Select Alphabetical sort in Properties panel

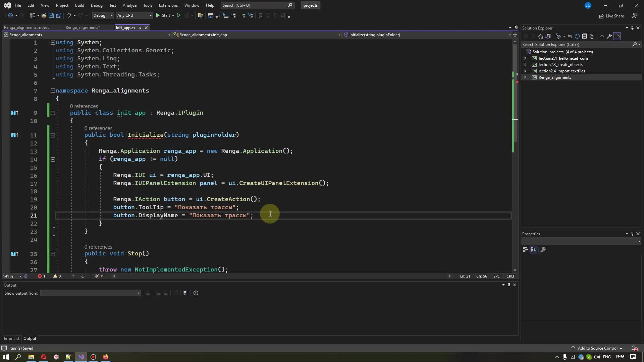[x=533, y=250]
